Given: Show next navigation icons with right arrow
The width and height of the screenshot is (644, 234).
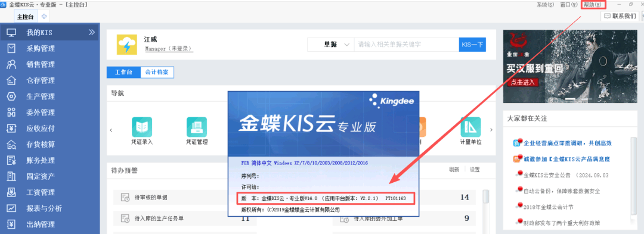Looking at the screenshot, I should 491,130.
